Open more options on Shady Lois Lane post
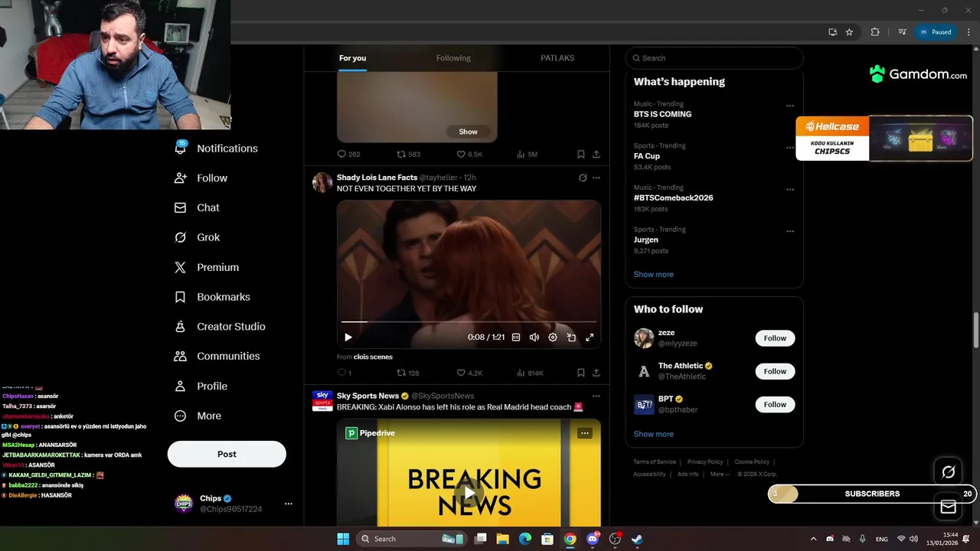This screenshot has width=980, height=551. [596, 178]
